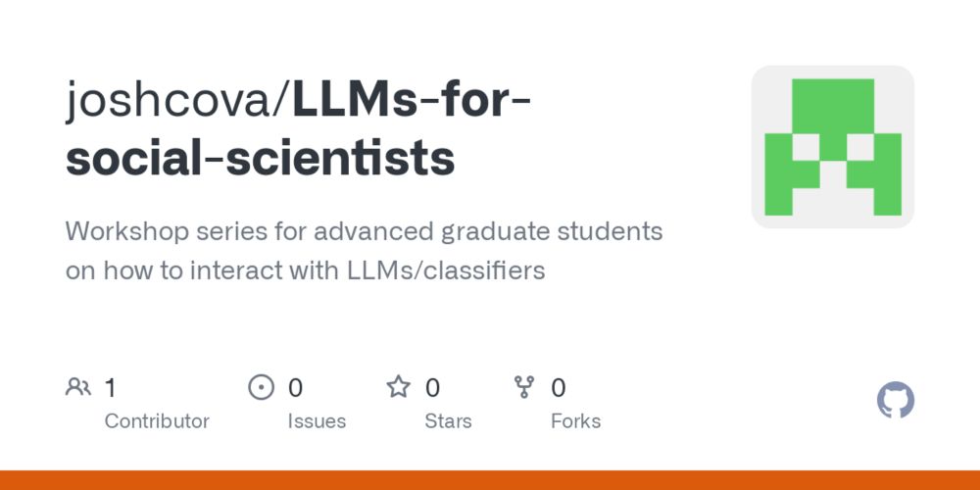Click the star outline icon
Viewport: 980px width, 490px height.
[x=398, y=387]
